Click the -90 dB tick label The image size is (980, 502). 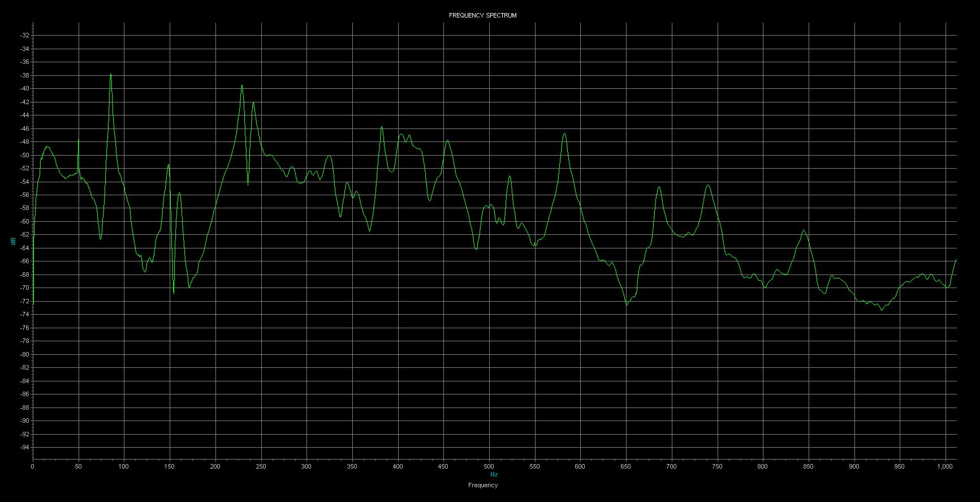pos(24,421)
